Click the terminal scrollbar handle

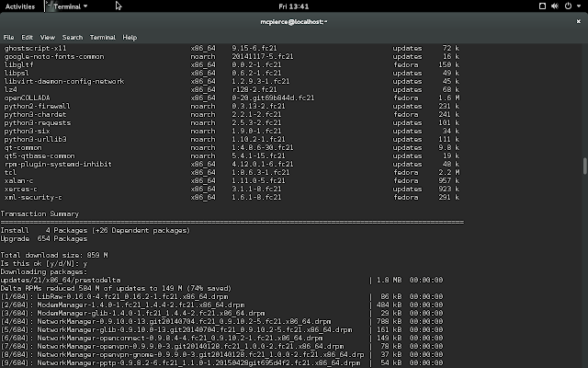[584, 166]
